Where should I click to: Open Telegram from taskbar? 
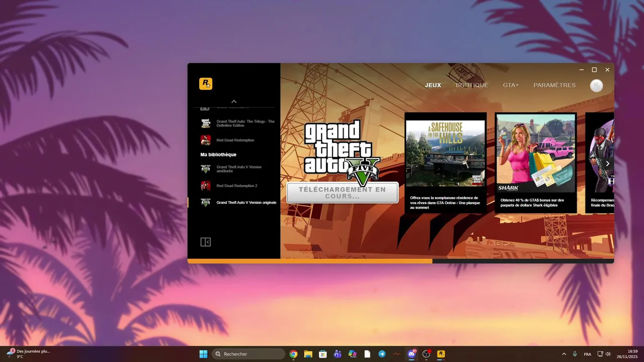[382, 354]
